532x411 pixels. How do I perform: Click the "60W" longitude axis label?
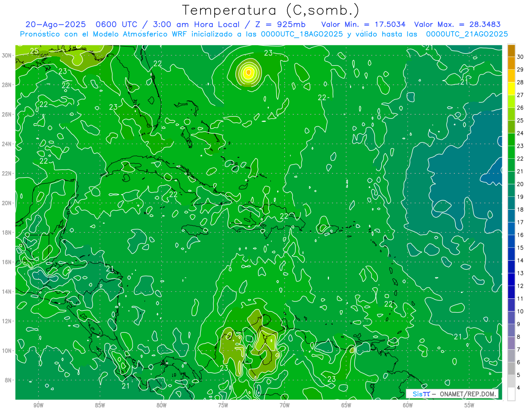pyautogui.click(x=408, y=405)
